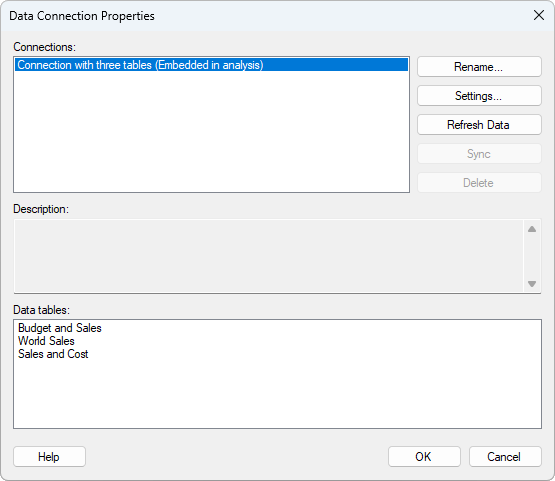Click the Description scrollbar track between arrows
Screen dimensions: 555x481
click(x=532, y=256)
